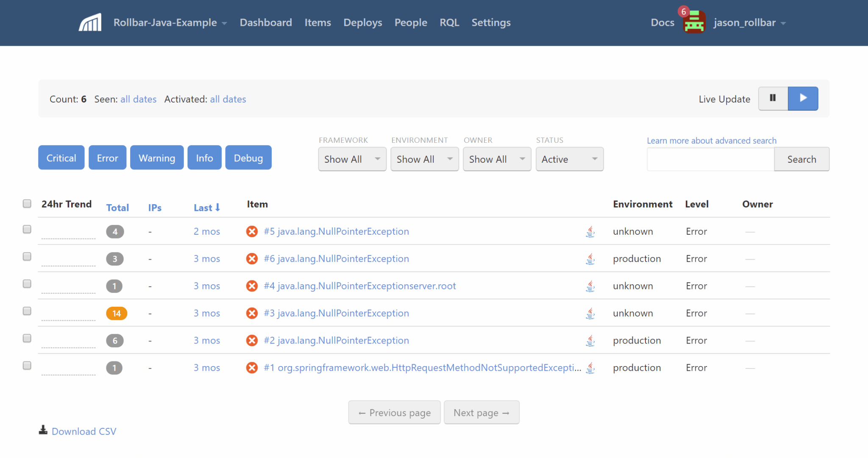The width and height of the screenshot is (868, 458).
Task: Open the RQL page
Action: (449, 22)
